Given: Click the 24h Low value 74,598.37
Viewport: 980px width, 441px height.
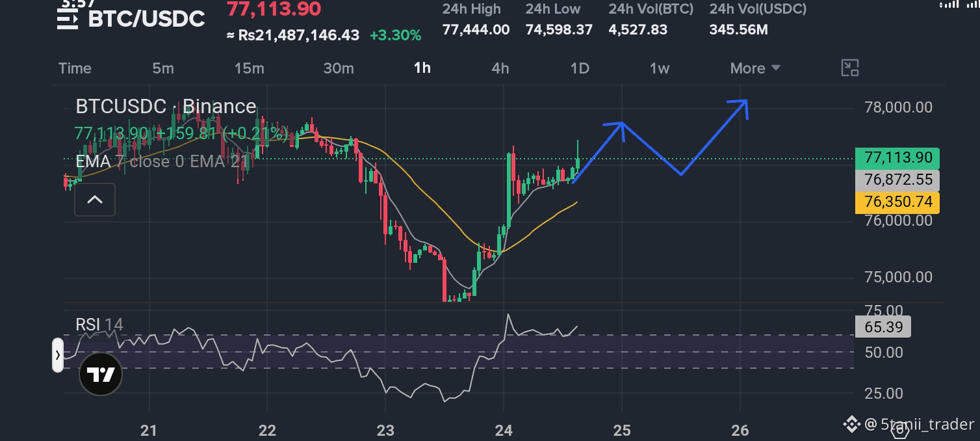Looking at the screenshot, I should tap(559, 29).
